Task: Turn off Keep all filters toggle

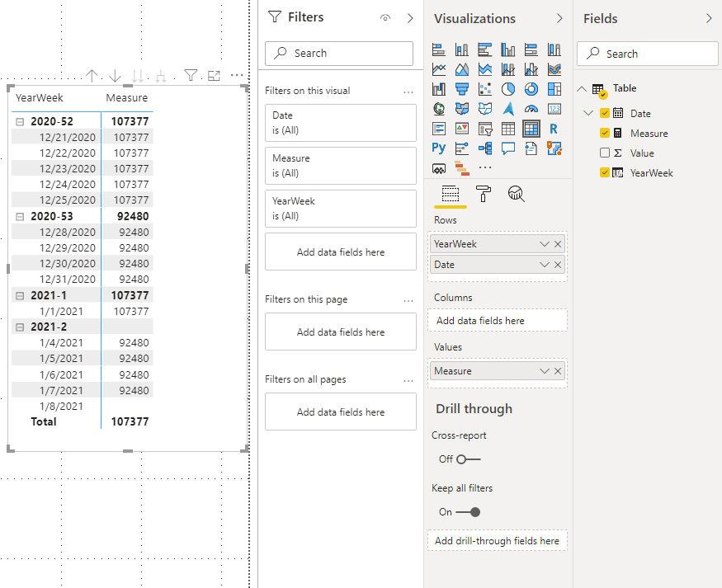Action: (469, 512)
